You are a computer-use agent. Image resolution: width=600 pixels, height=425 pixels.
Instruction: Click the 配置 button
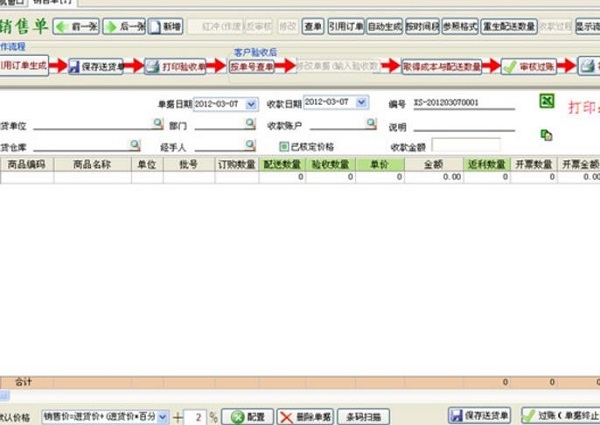(248, 417)
